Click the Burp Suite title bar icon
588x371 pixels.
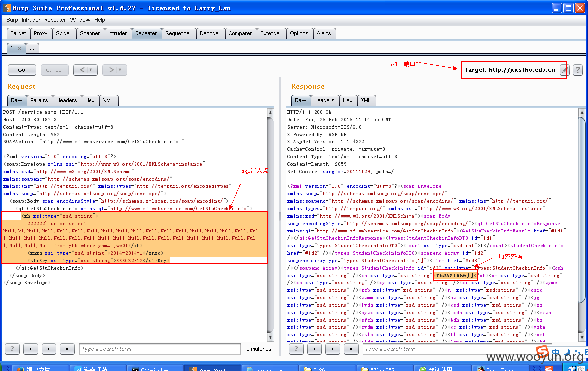click(7, 8)
